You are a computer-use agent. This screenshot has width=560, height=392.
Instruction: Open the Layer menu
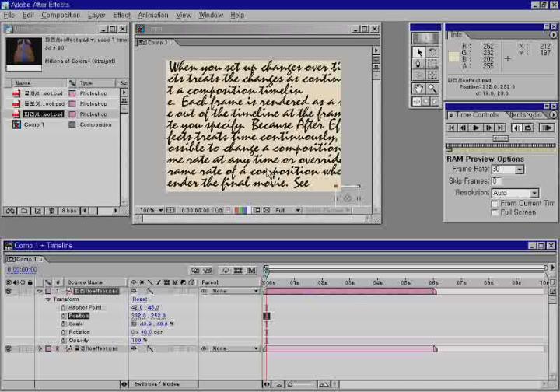[96, 16]
